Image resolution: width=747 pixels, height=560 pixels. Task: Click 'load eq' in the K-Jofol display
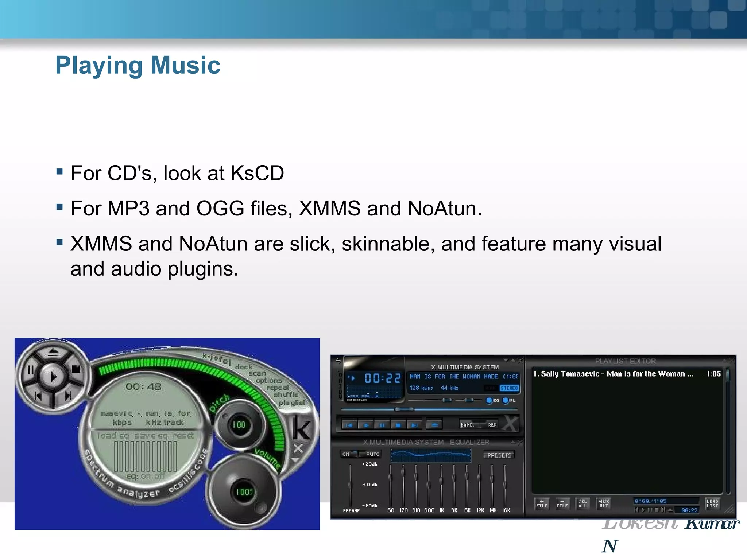tap(113, 436)
